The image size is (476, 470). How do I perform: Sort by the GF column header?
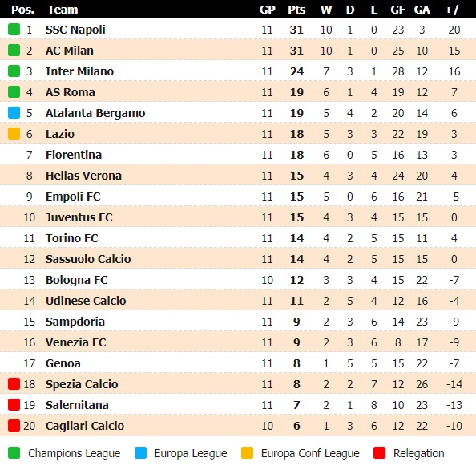point(397,10)
